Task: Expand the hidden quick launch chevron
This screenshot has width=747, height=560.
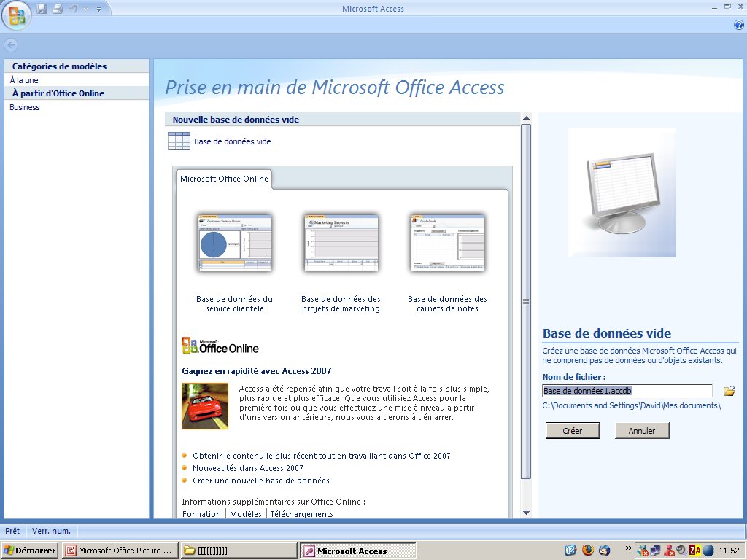Action: click(628, 548)
